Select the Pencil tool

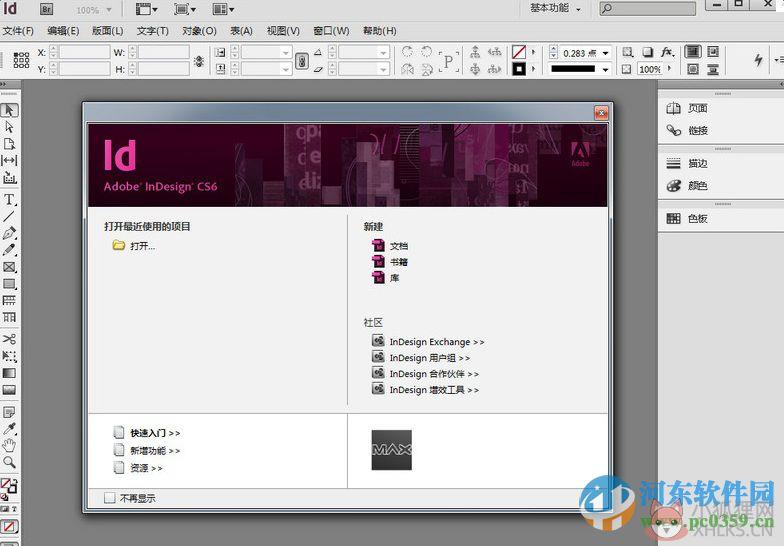click(x=9, y=250)
